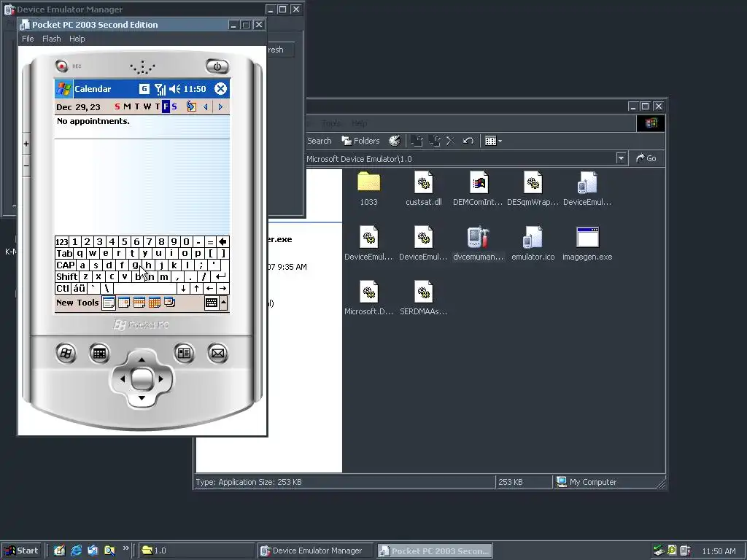Viewport: 747px width, 560px height.
Task: Click the Go button beside address bar
Action: [646, 158]
